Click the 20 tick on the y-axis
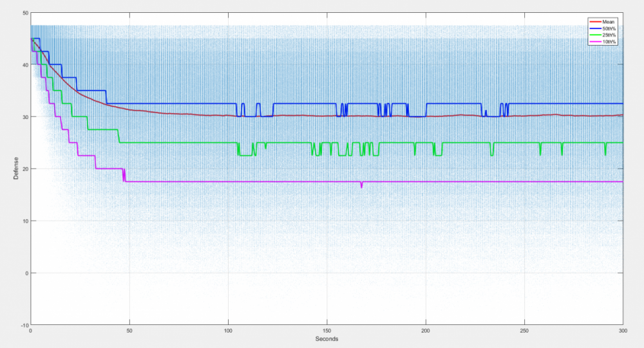Image resolution: width=644 pixels, height=348 pixels. (x=24, y=169)
